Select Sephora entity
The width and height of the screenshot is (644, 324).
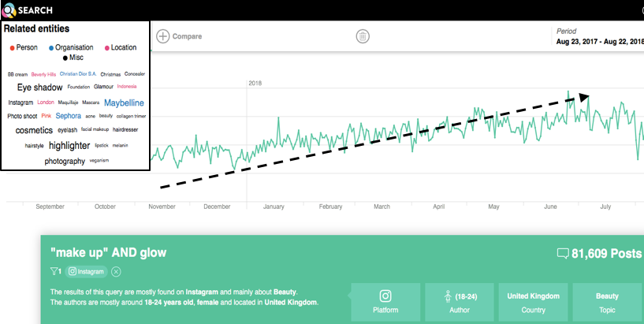(68, 116)
